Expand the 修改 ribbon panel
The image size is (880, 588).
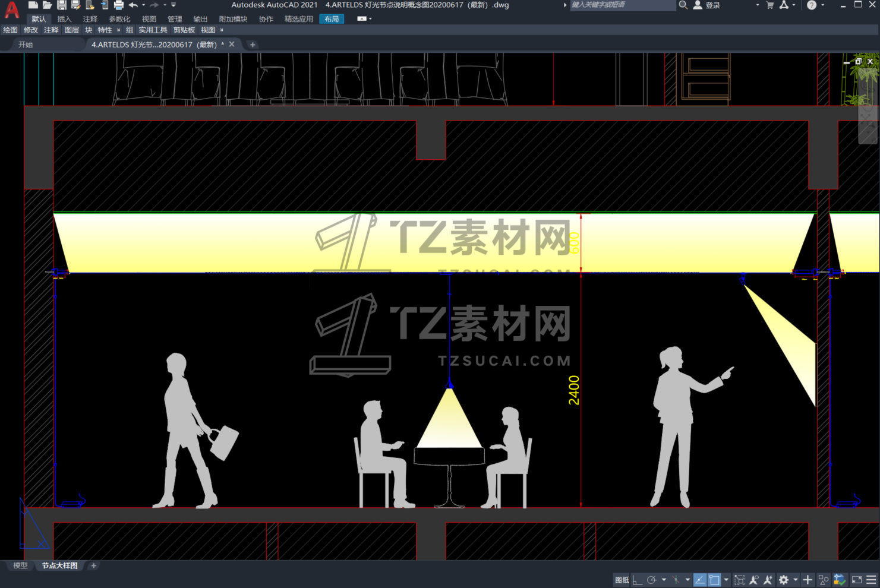tap(30, 30)
